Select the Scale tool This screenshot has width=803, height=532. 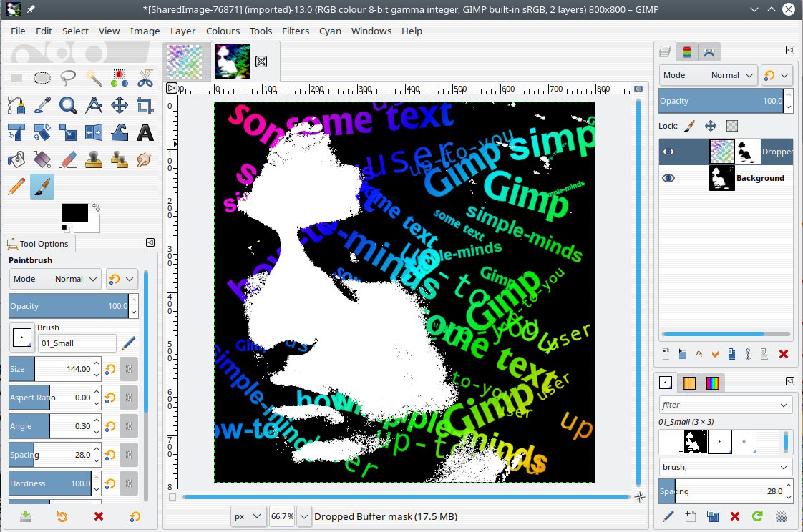tap(67, 132)
